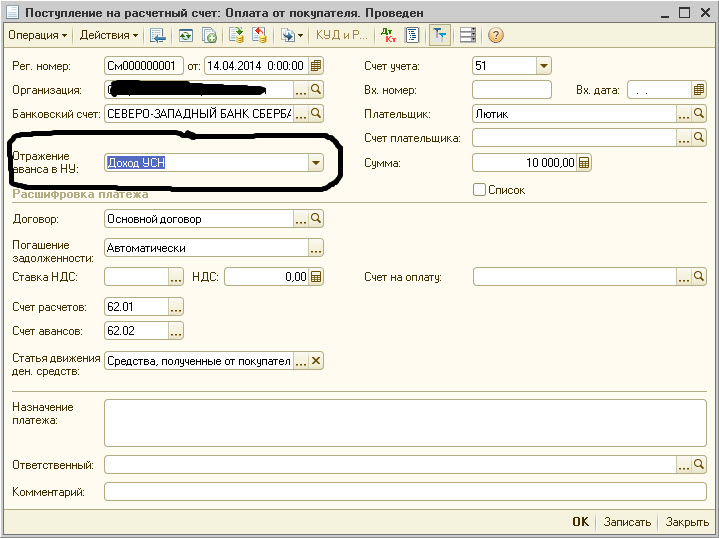
Task: Open selection for Счет расчетов 62.01
Action: click(176, 307)
